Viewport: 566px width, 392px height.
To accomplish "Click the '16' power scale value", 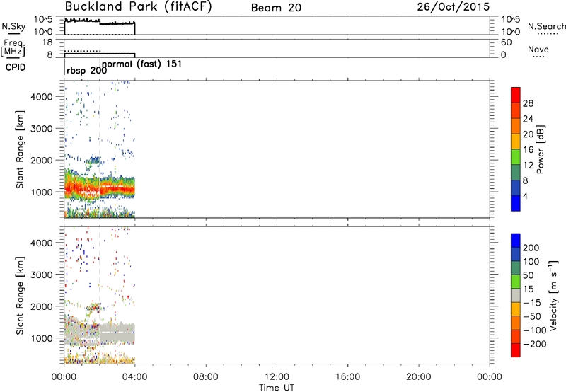I will click(528, 150).
